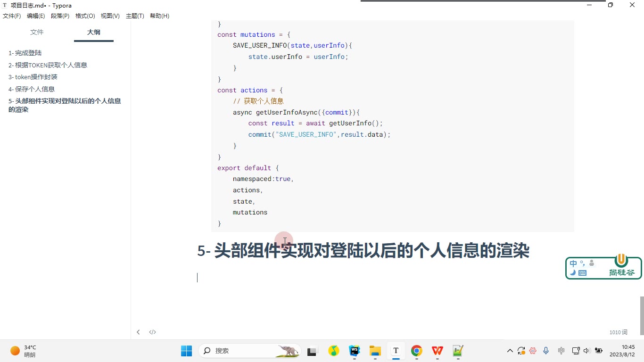This screenshot has width=644, height=362.
Task: Click the red flower tray icon
Action: coord(533,351)
